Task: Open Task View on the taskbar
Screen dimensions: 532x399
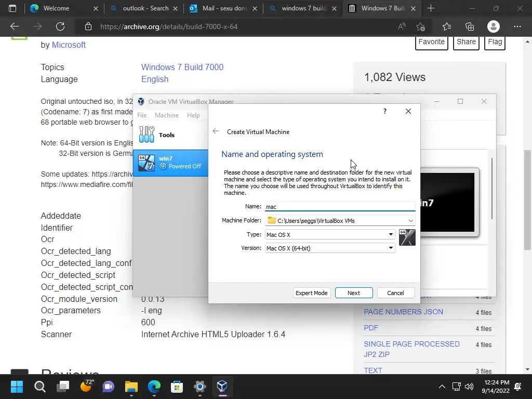Action: point(63,387)
